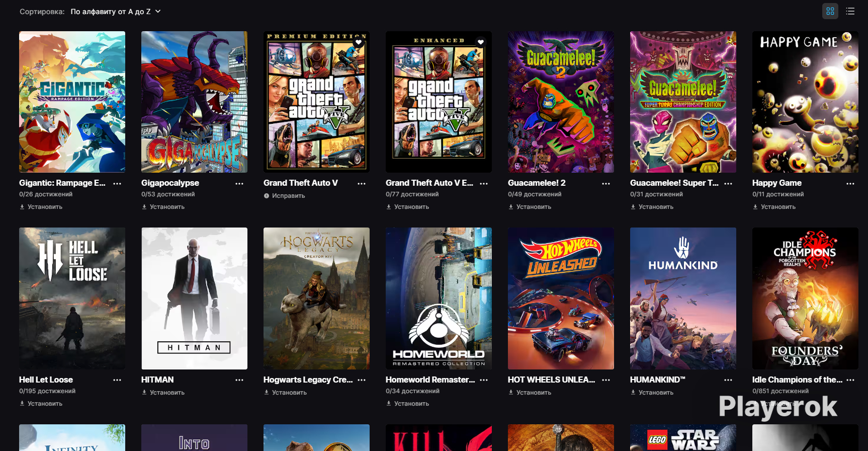This screenshot has height=451, width=868.
Task: Toggle favorite heart on Grand Theft Auto V Enhanced cover
Action: coord(481,43)
